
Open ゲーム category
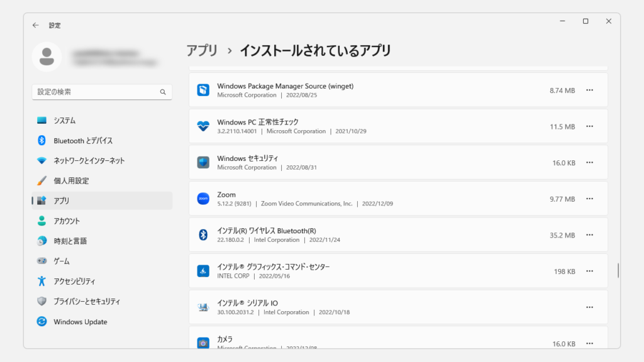pos(102,261)
